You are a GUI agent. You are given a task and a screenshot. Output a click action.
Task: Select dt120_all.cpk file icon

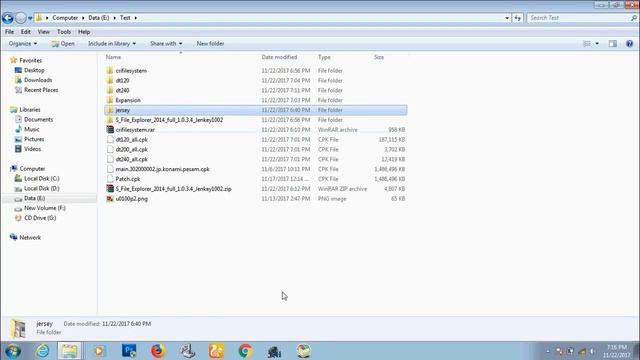point(110,140)
